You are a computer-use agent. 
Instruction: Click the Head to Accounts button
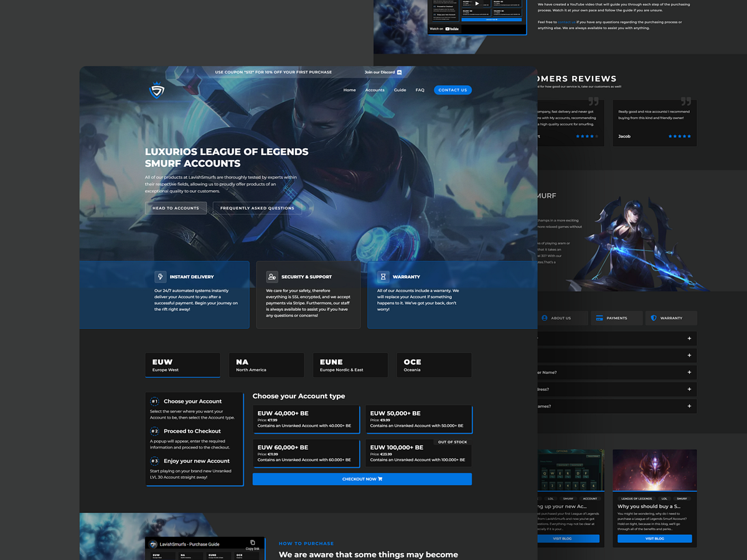click(x=176, y=208)
